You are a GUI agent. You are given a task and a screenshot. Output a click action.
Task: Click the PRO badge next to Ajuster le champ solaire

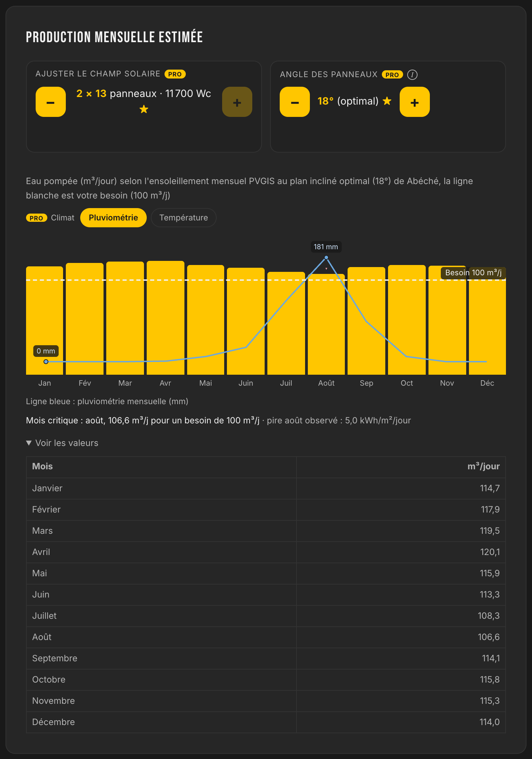coord(175,74)
